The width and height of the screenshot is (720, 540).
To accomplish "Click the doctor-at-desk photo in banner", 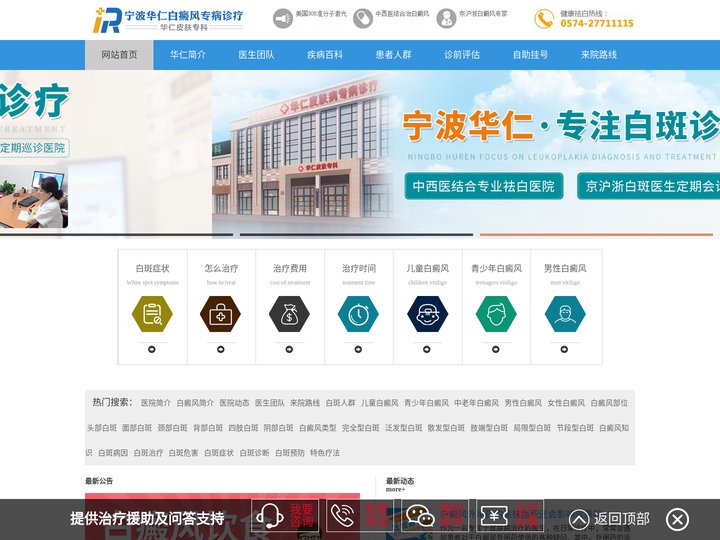I will point(34,197).
